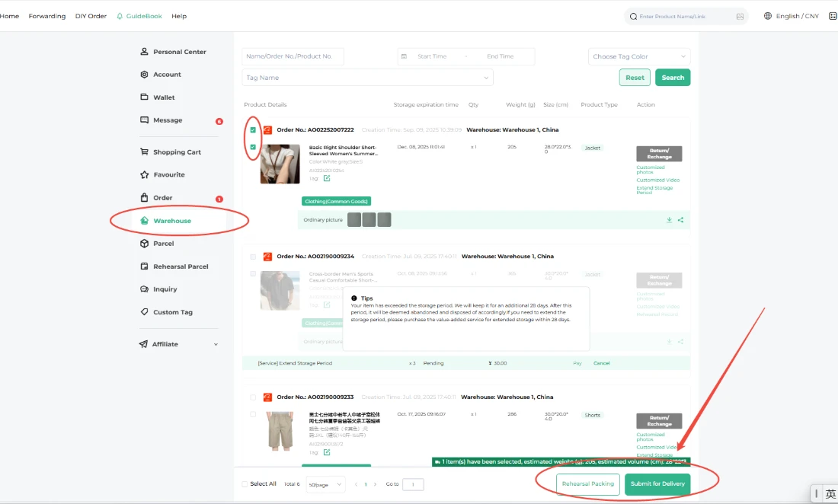Click the Submit for Delivery button
Screen dimensions: 838x504
[657, 484]
